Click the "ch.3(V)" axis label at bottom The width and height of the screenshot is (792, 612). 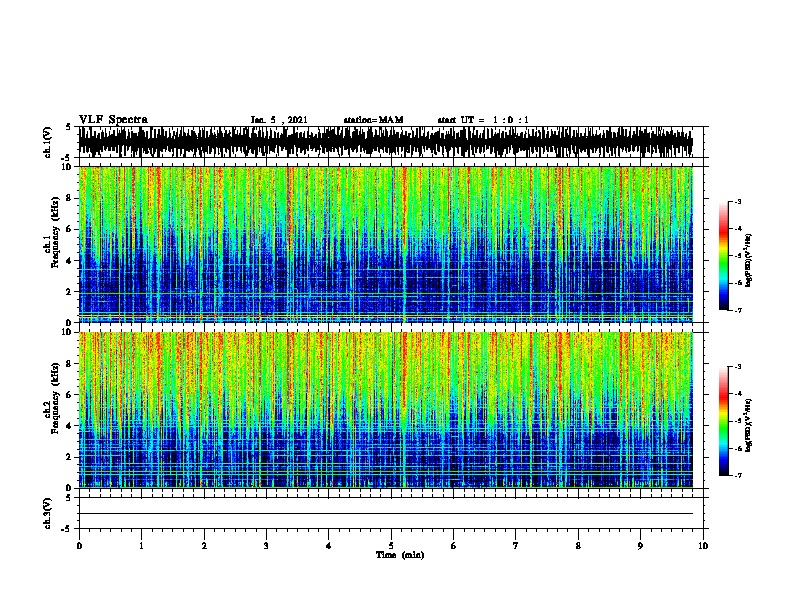point(48,513)
